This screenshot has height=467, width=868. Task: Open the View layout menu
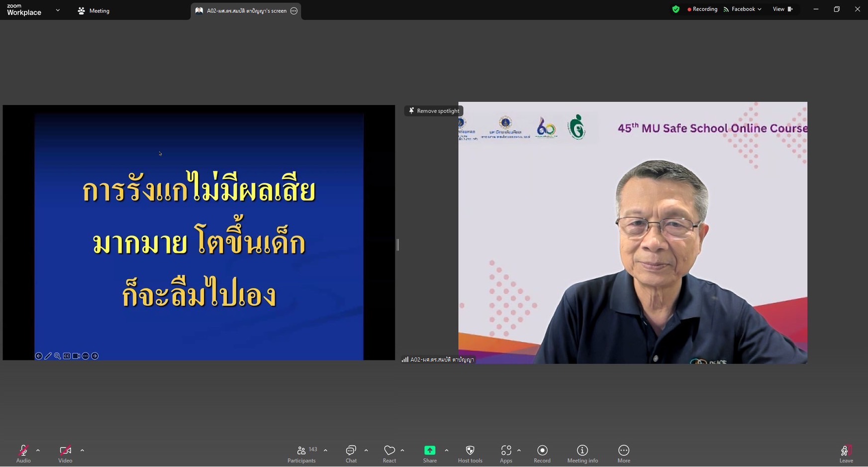pos(782,9)
